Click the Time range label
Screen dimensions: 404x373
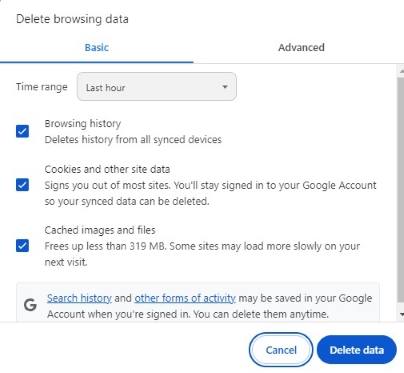(x=42, y=87)
